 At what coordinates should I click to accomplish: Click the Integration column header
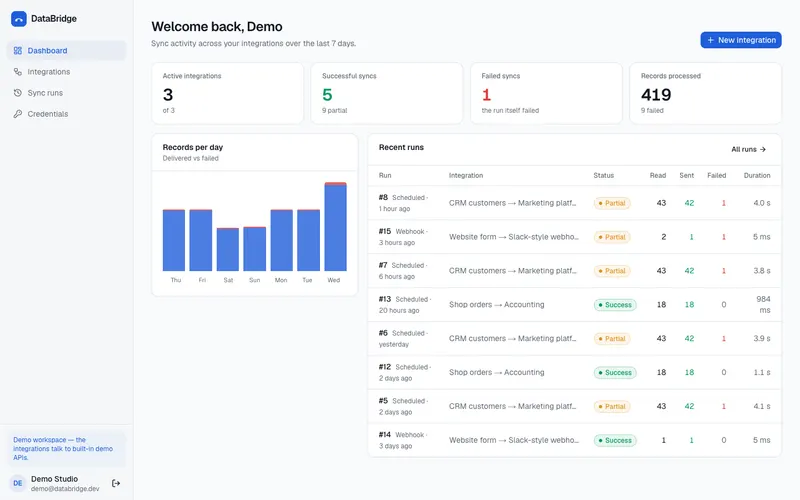click(x=466, y=176)
